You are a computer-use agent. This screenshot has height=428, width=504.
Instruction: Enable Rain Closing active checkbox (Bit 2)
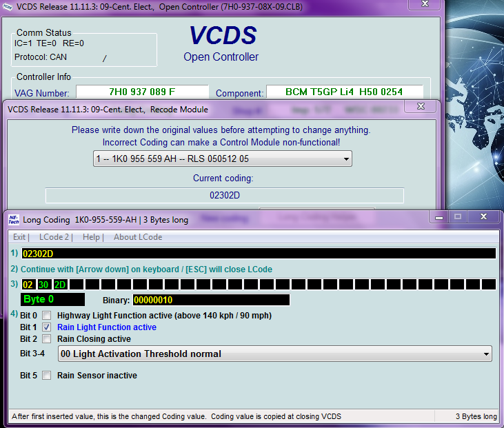coord(47,338)
